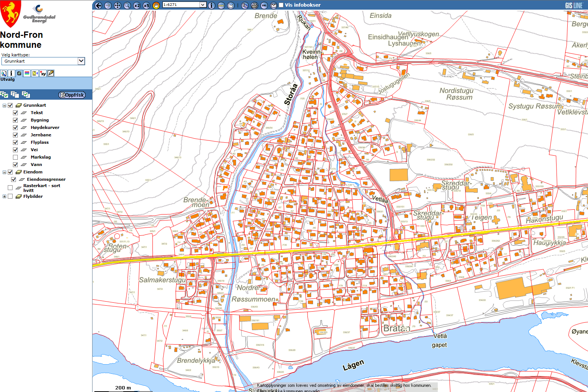Click the Oppfrisk refresh button

(72, 95)
